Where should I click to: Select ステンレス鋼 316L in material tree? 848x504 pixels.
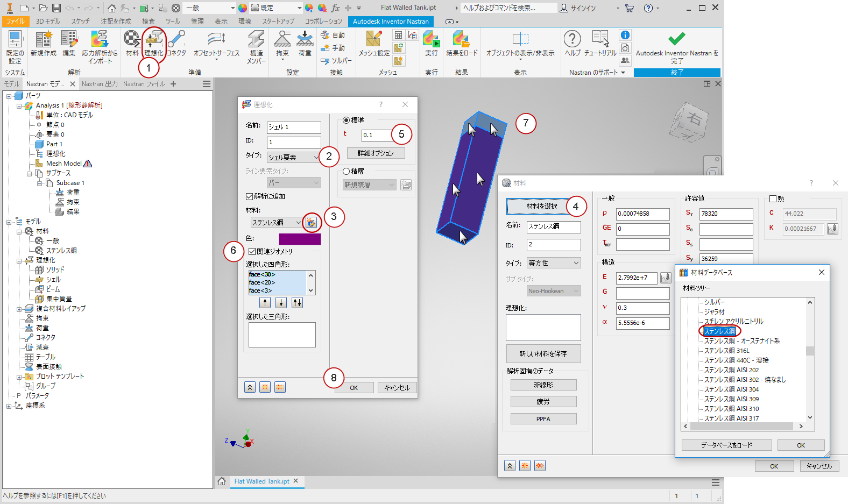(726, 351)
